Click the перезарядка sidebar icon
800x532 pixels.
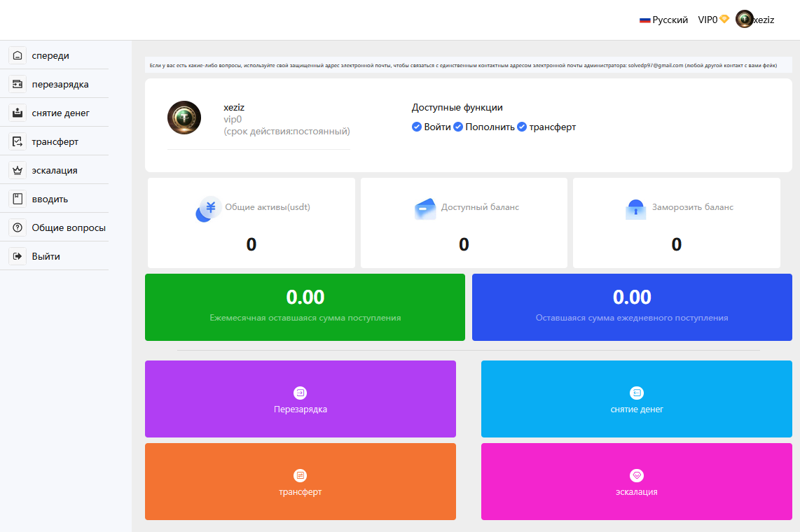click(x=18, y=85)
